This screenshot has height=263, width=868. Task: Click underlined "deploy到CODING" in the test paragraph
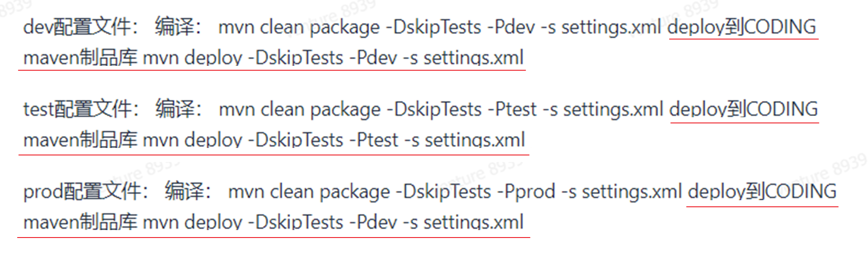tap(744, 109)
